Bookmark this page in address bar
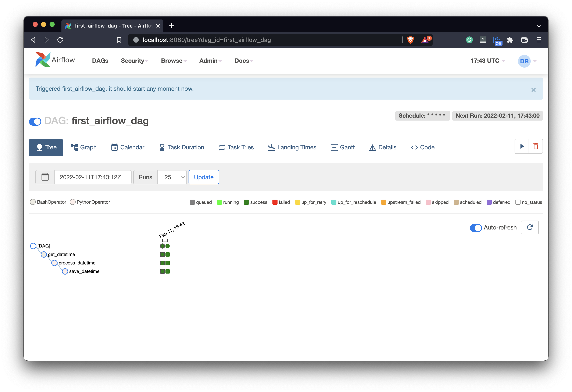 119,40
